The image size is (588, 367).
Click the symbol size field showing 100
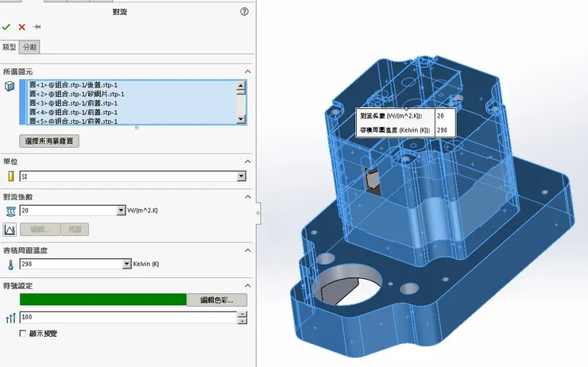tap(128, 317)
